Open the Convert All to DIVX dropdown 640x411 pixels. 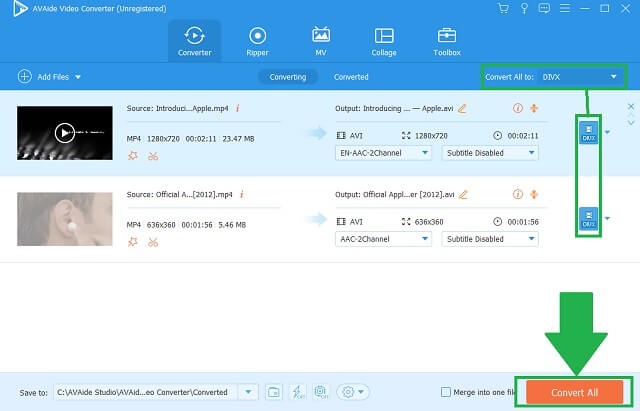[580, 77]
